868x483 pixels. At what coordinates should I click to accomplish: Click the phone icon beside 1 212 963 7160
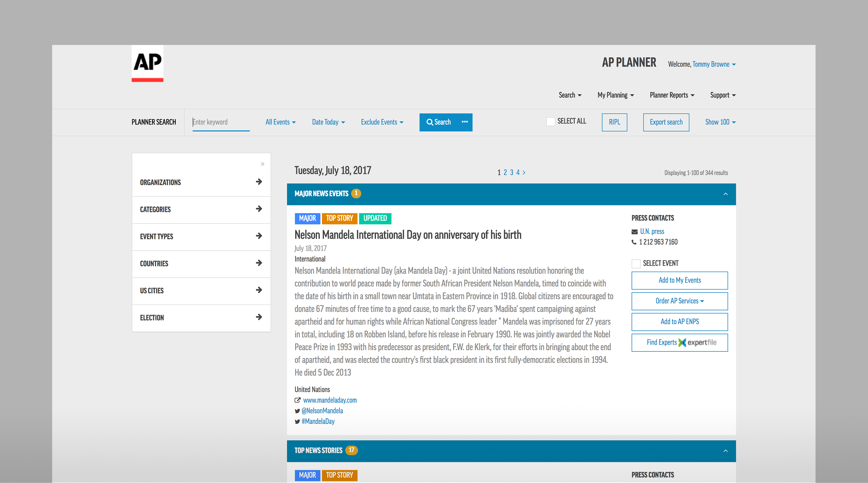[x=634, y=242]
